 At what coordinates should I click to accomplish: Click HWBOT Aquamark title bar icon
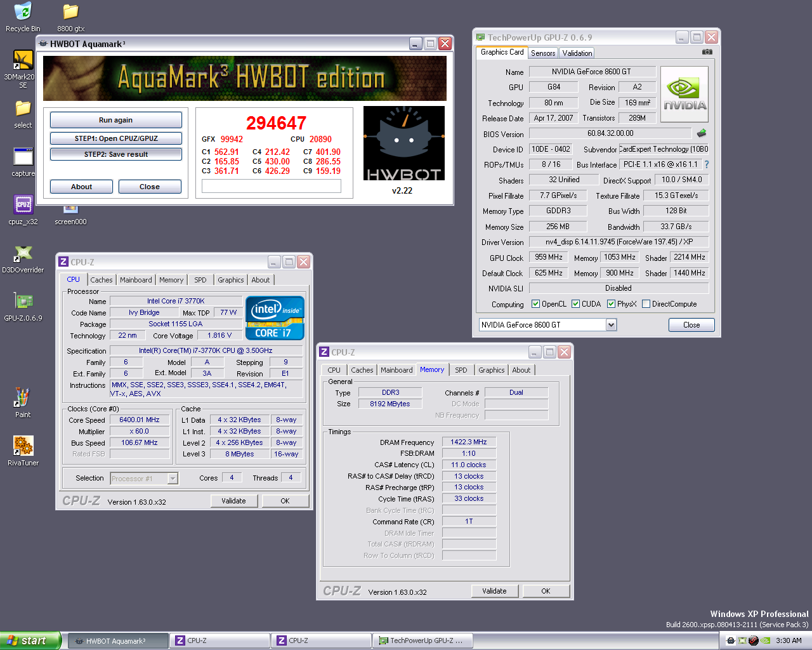(43, 44)
